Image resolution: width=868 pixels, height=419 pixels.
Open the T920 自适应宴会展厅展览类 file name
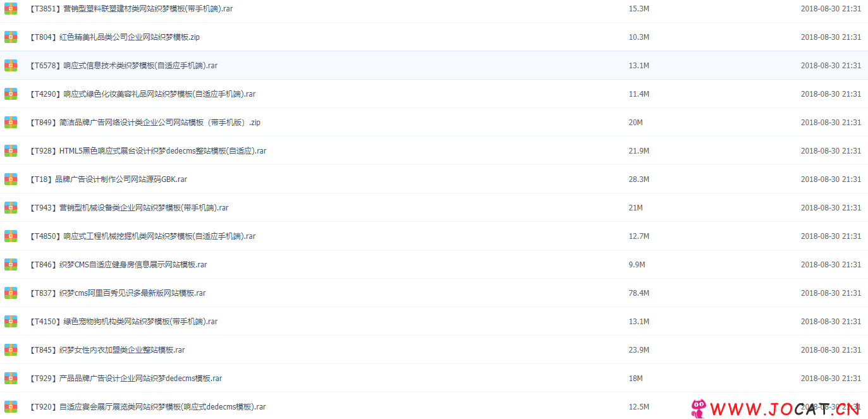pos(147,407)
